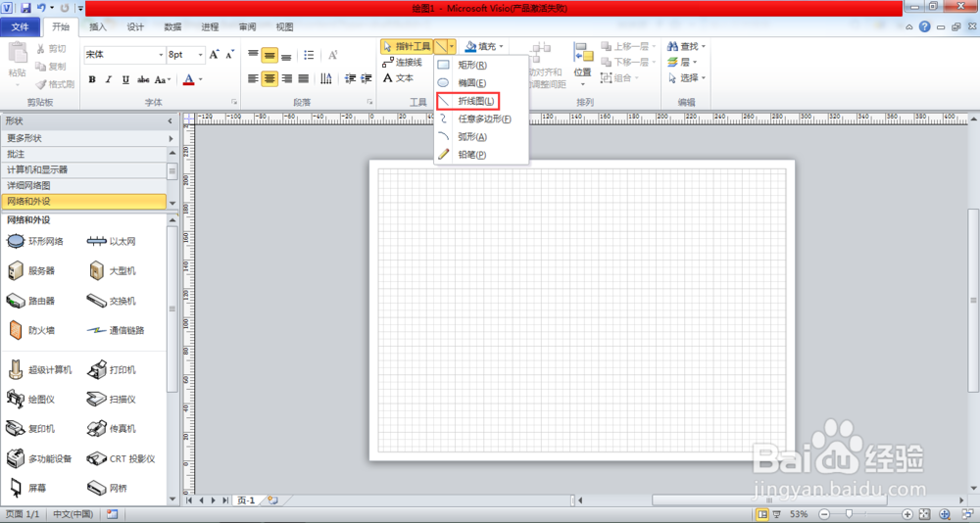Open the Position dropdown
The height and width of the screenshot is (523, 980).
pos(582,65)
